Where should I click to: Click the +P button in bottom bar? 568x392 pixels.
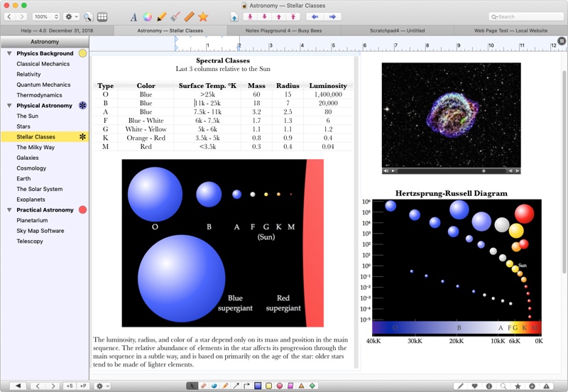pyautogui.click(x=83, y=386)
